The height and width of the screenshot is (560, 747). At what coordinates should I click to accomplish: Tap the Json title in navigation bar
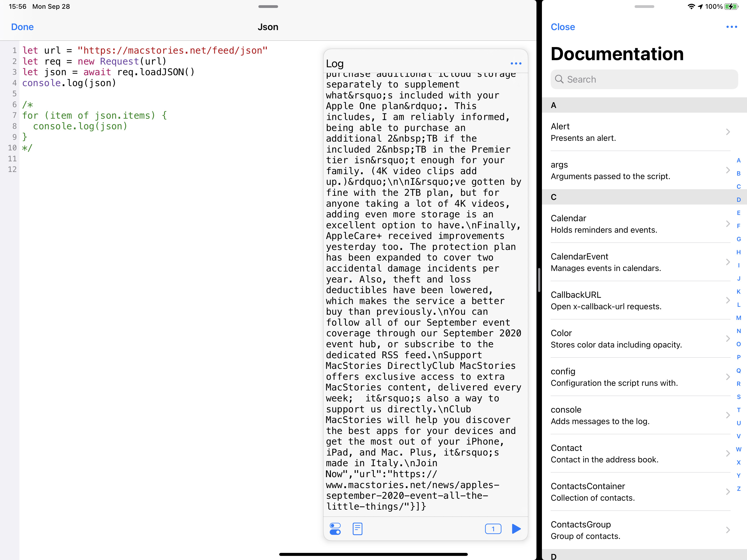point(268,27)
